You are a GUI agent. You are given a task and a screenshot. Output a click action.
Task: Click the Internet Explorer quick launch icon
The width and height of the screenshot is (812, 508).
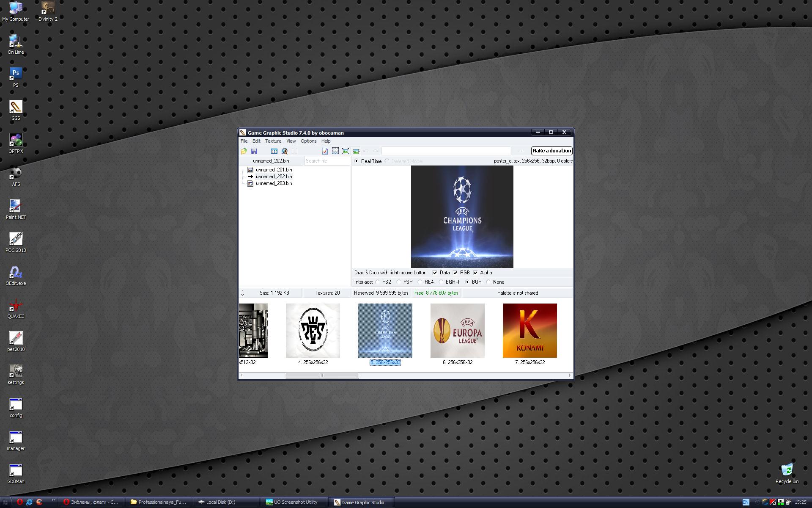point(29,502)
